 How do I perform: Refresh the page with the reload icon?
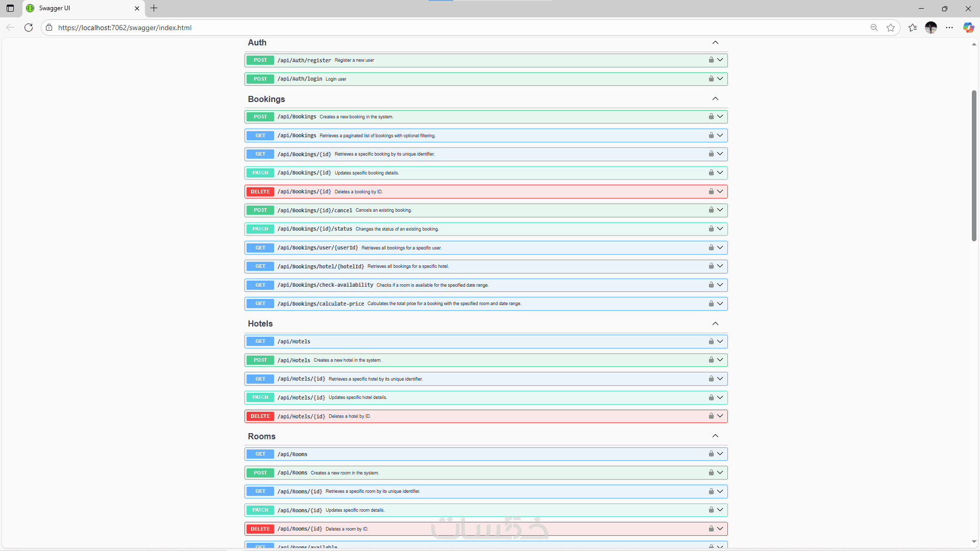tap(29, 28)
